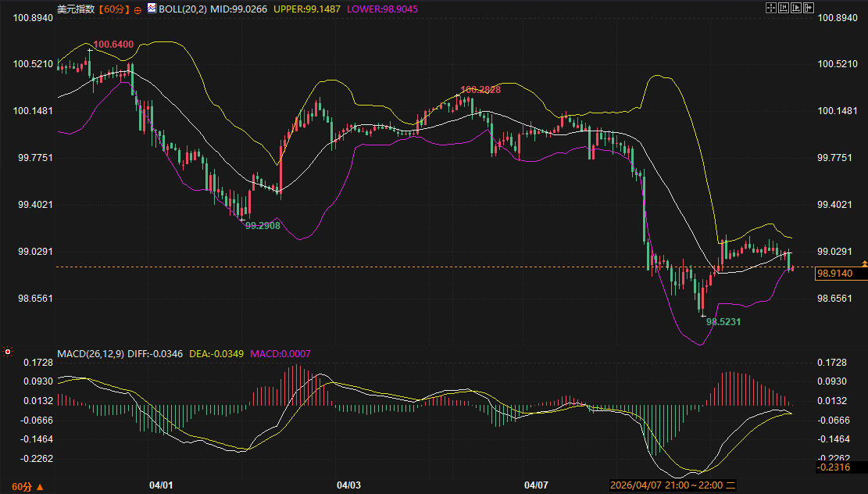The image size is (868, 494).
Task: Click the shift-chart-right arrow icon
Action: coord(809,8)
